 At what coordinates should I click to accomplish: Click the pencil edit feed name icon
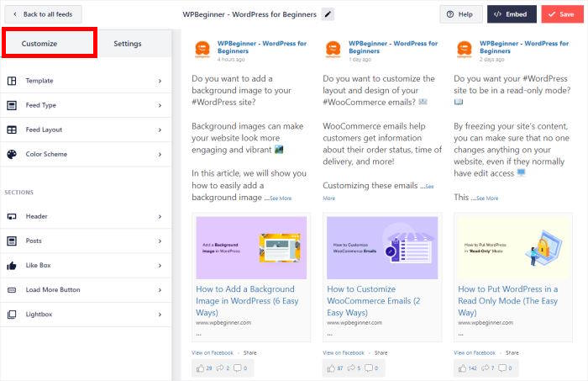pyautogui.click(x=328, y=14)
